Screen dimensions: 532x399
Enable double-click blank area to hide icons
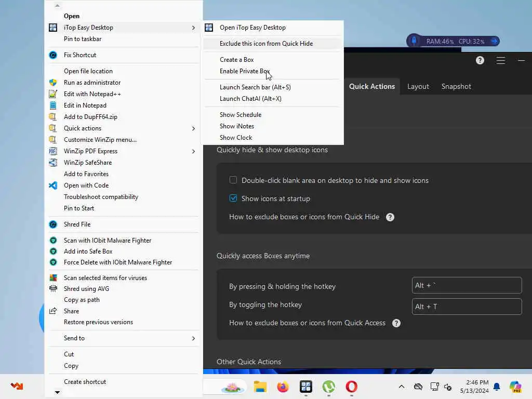point(233,180)
